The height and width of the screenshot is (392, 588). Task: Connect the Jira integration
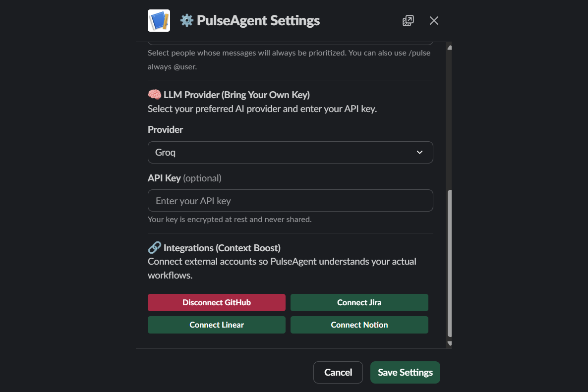click(359, 302)
